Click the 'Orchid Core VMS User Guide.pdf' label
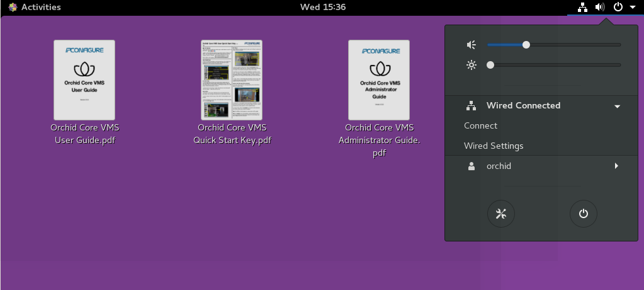 [x=85, y=134]
